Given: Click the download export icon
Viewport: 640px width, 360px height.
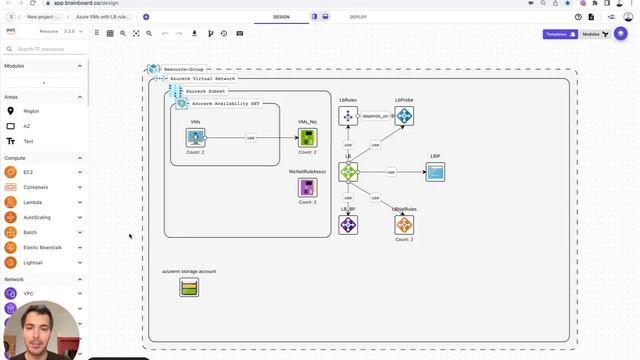Looking at the screenshot, I should point(194,33).
